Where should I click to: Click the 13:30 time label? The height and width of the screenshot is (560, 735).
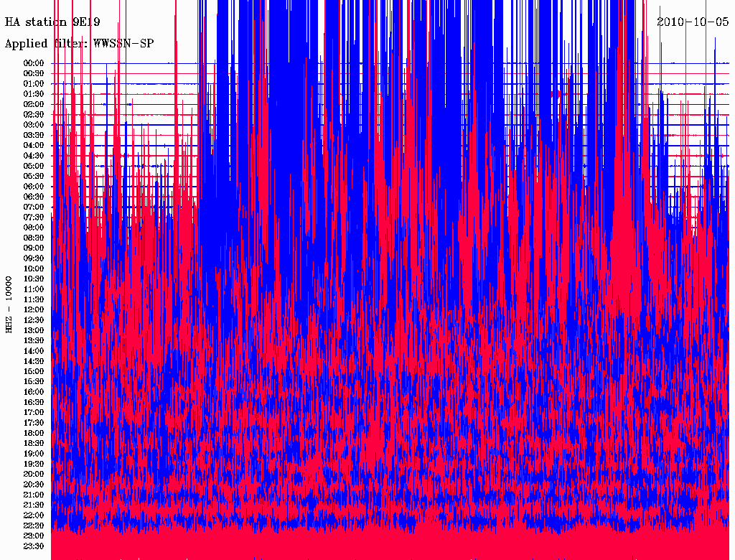point(34,341)
